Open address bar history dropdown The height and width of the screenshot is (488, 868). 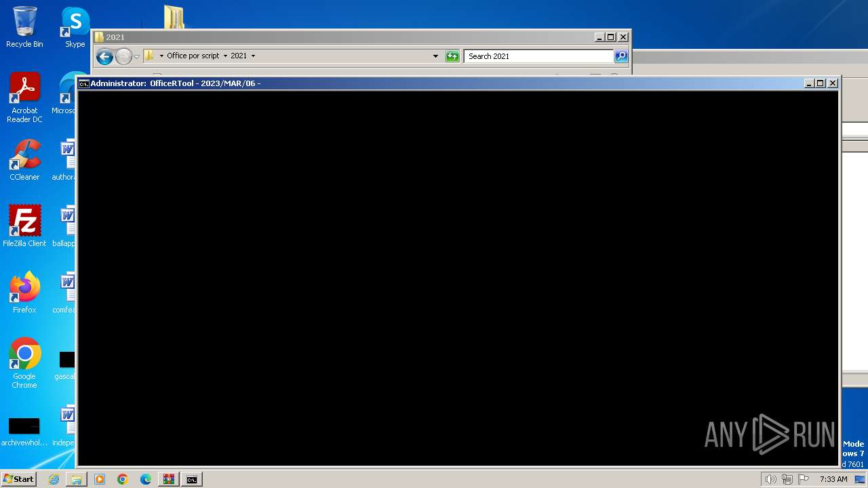tap(435, 56)
